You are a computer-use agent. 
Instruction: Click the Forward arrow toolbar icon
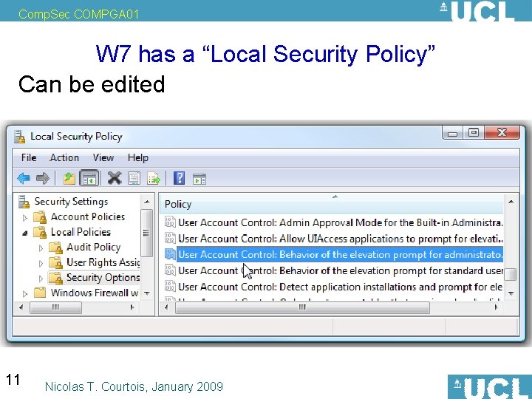(x=43, y=178)
